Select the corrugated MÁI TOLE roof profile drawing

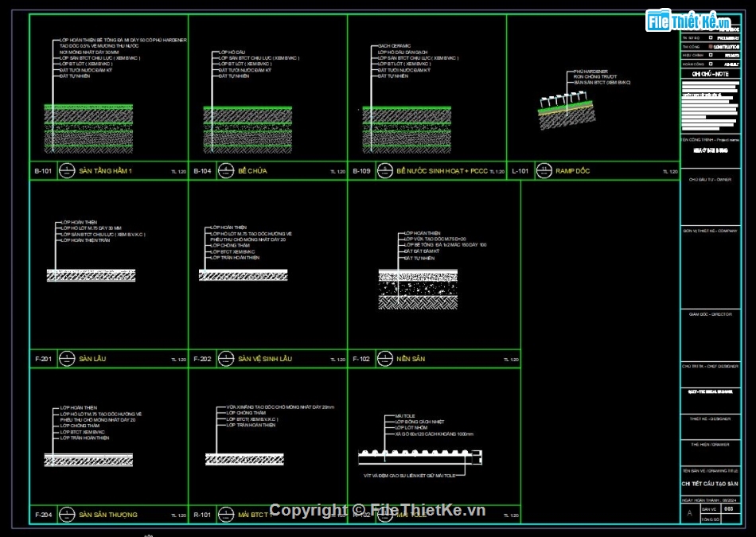[420, 457]
